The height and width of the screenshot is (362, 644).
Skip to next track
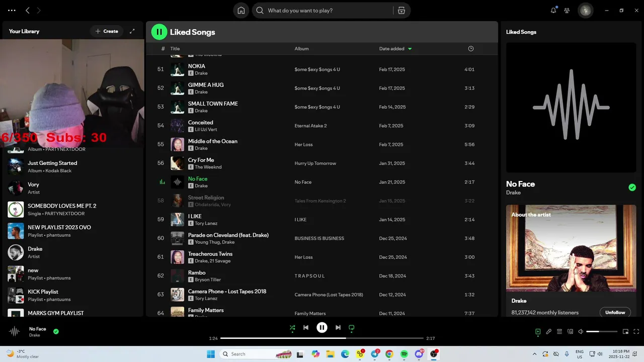point(338,327)
